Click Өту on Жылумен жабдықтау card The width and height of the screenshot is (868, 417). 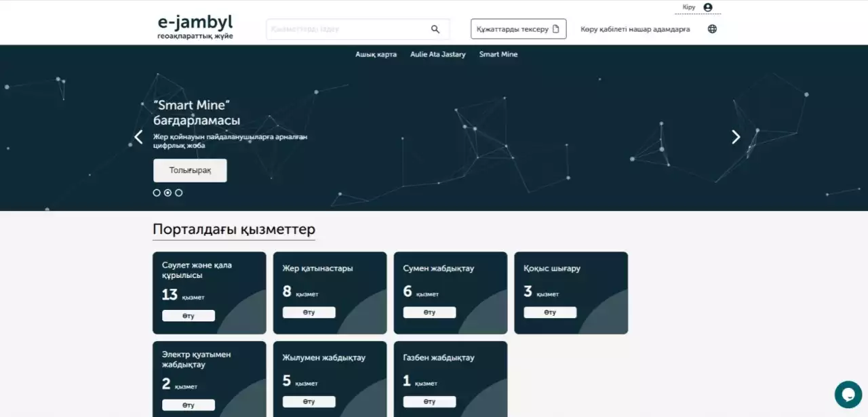pyautogui.click(x=309, y=402)
